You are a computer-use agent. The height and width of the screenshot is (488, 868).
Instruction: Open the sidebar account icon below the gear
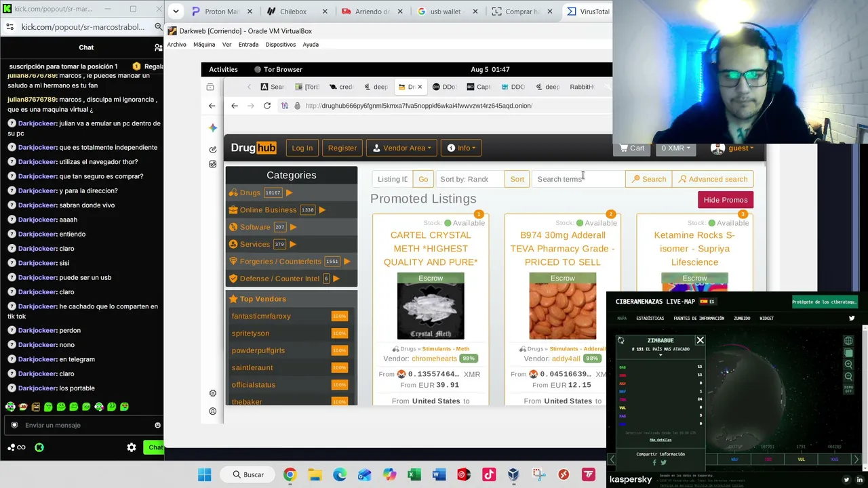tap(213, 411)
